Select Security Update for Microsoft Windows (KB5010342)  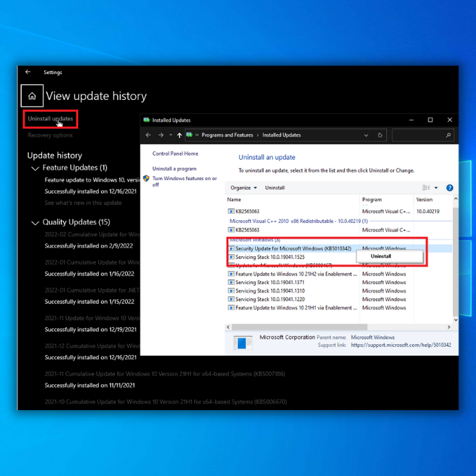293,249
